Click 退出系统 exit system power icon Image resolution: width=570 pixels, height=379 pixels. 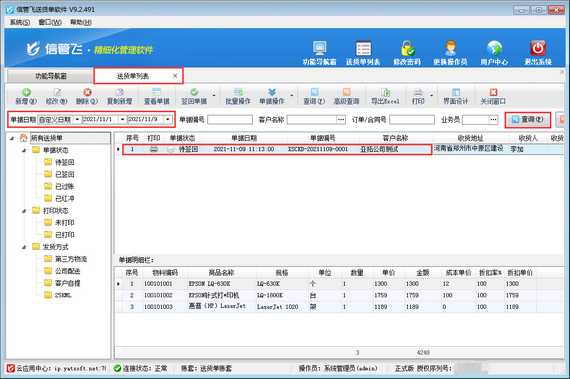pos(538,48)
